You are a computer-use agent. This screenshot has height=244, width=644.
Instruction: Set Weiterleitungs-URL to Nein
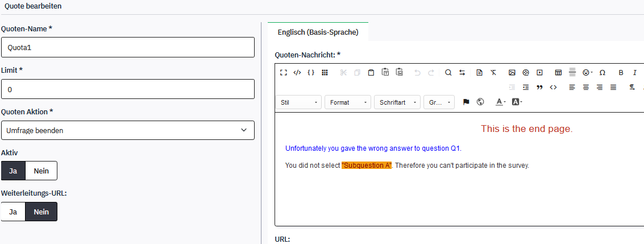pos(41,212)
